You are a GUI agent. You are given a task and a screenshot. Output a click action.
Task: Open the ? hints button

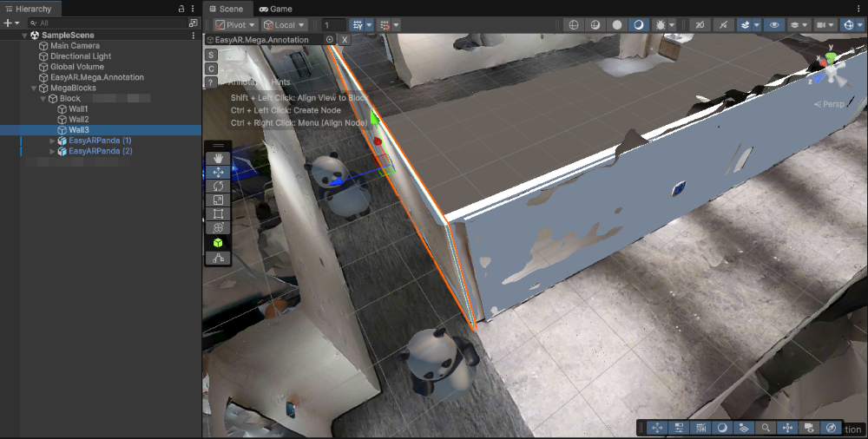click(x=211, y=82)
